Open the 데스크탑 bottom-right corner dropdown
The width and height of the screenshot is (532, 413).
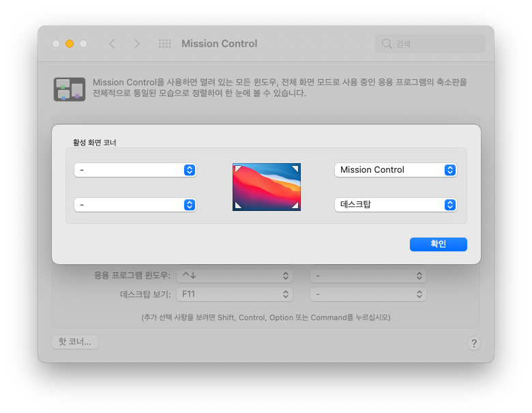coord(396,205)
